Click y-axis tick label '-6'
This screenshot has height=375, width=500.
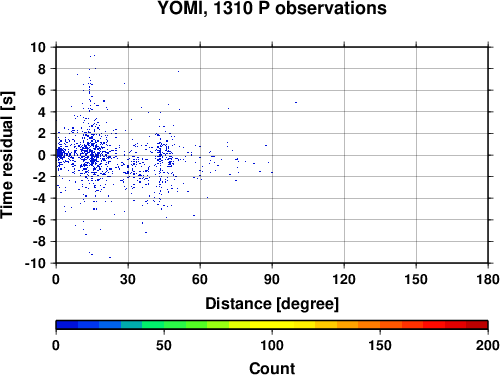(39, 220)
